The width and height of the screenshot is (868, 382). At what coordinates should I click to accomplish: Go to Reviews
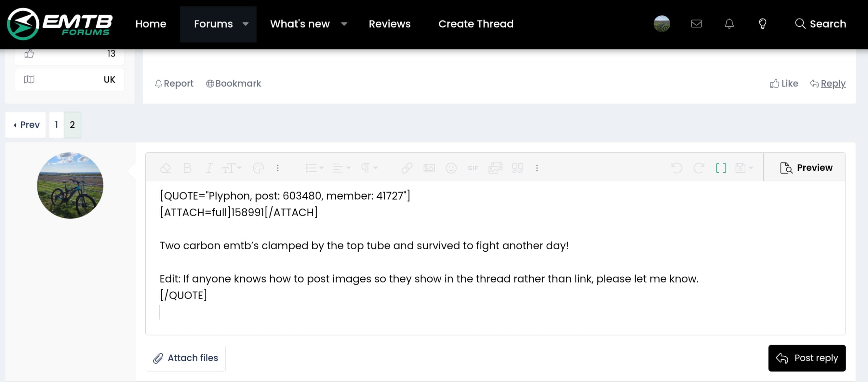390,24
